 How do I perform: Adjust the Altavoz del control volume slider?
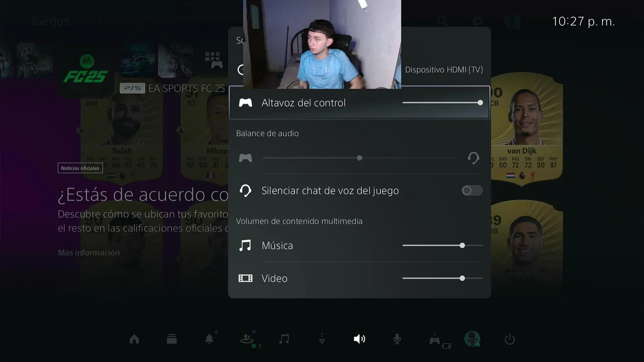[x=443, y=103]
